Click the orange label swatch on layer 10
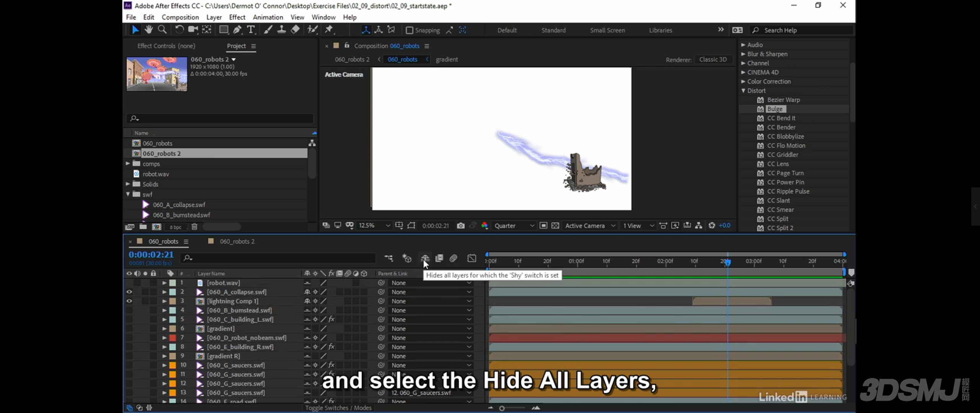 [173, 365]
